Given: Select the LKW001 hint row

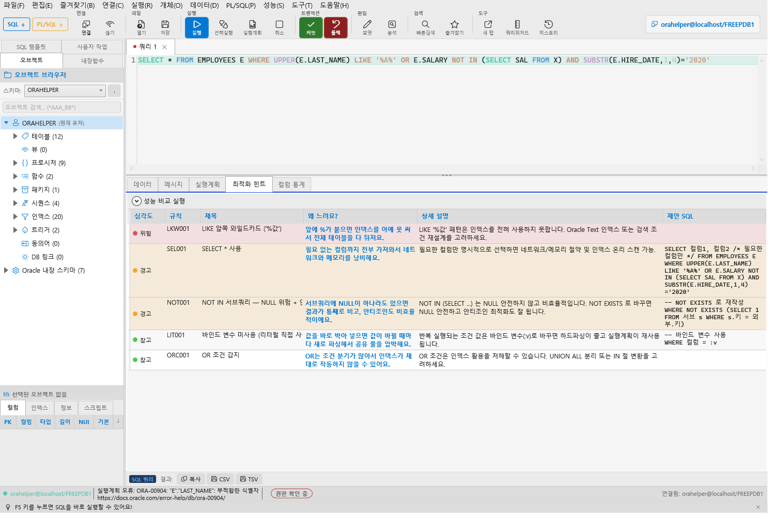Looking at the screenshot, I should click(x=447, y=233).
